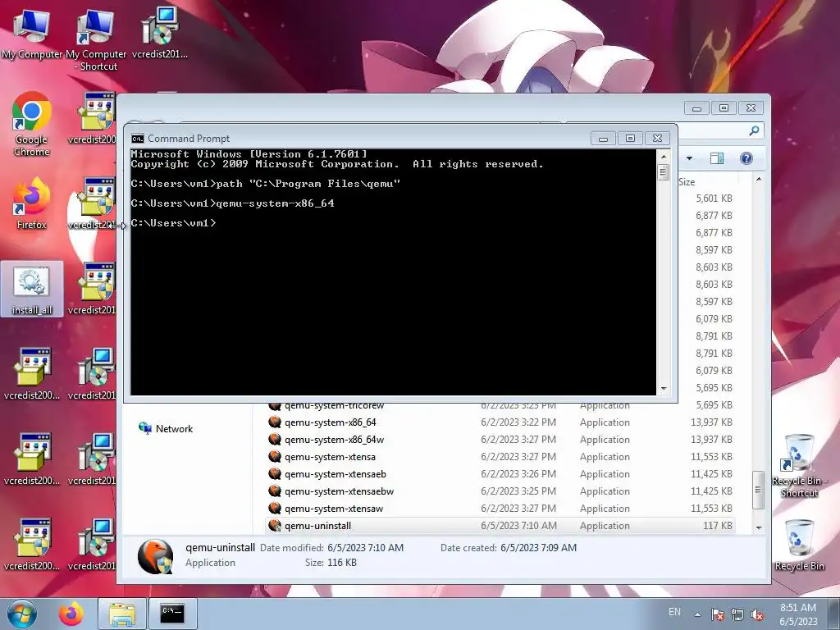
Task: Select the qemu-system-x86_64w file icon
Action: tap(275, 440)
